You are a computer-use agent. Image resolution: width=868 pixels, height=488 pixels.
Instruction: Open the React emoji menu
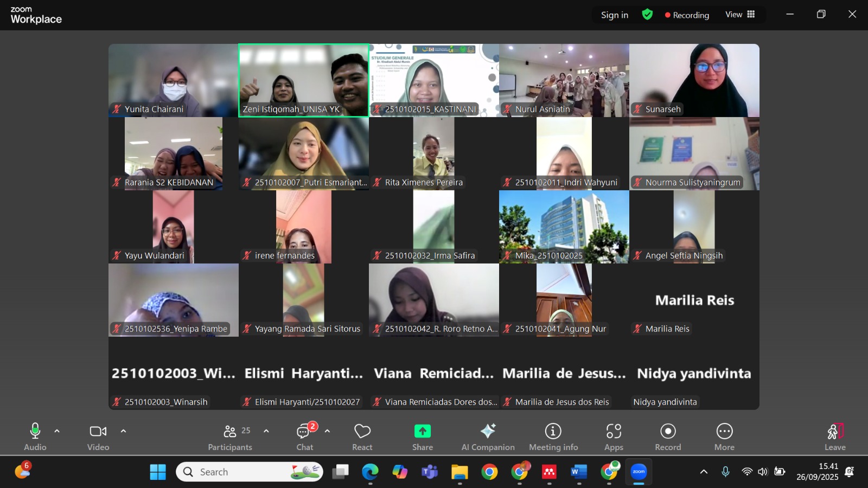(362, 436)
